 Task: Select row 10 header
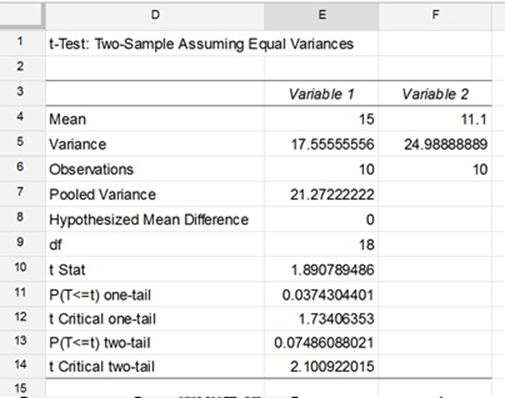(x=21, y=268)
